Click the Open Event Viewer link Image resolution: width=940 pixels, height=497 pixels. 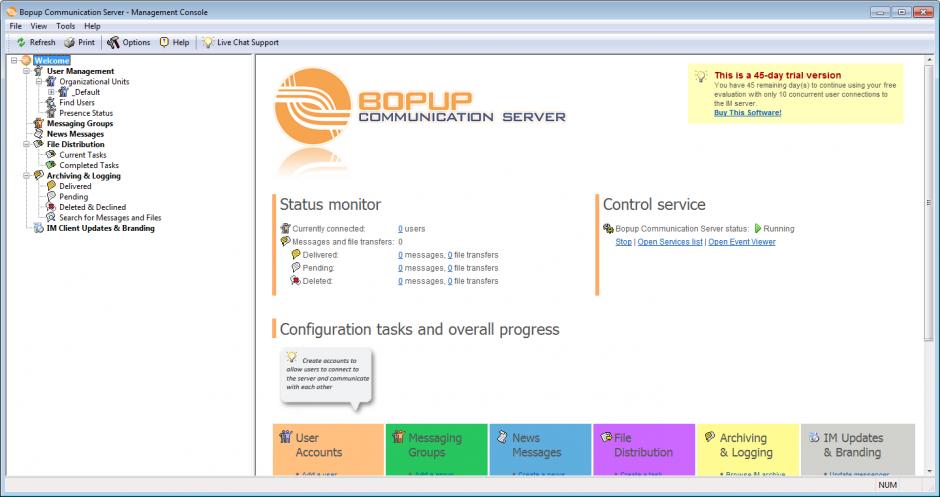click(742, 242)
